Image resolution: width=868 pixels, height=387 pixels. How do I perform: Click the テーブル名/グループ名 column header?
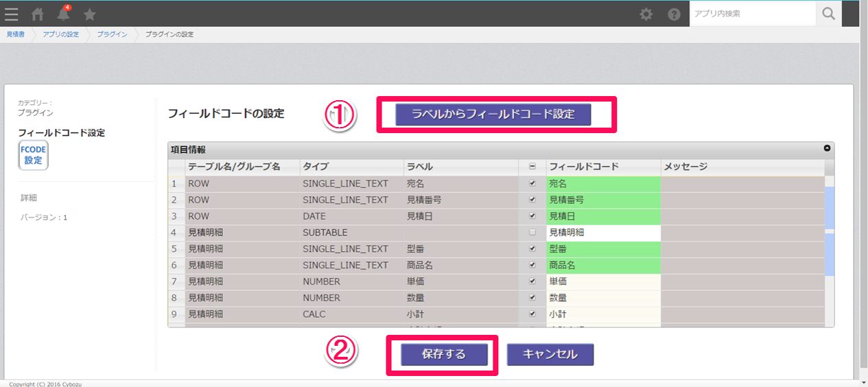click(242, 167)
